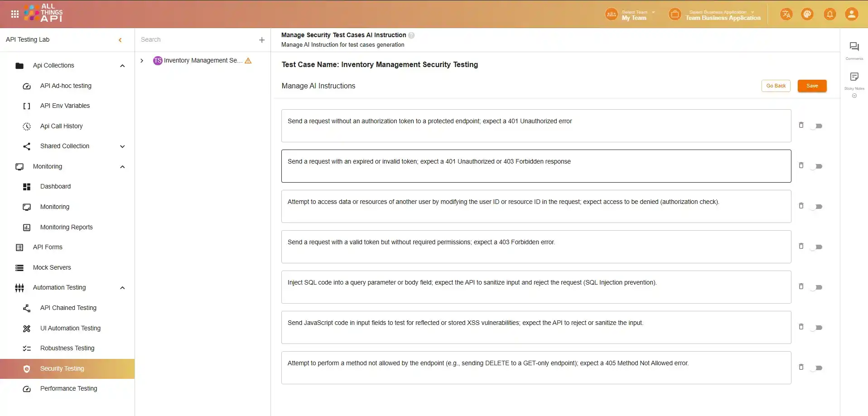Go to Mock Servers in the sidebar

coord(52,267)
